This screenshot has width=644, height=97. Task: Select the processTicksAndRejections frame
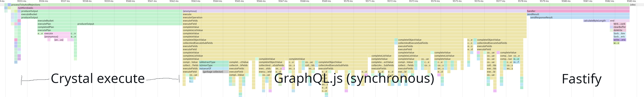[320, 5]
